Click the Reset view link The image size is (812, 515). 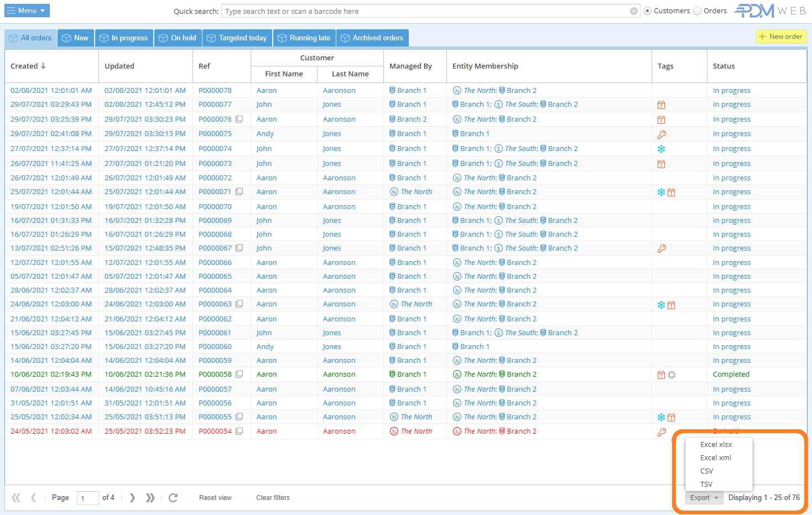coord(215,498)
